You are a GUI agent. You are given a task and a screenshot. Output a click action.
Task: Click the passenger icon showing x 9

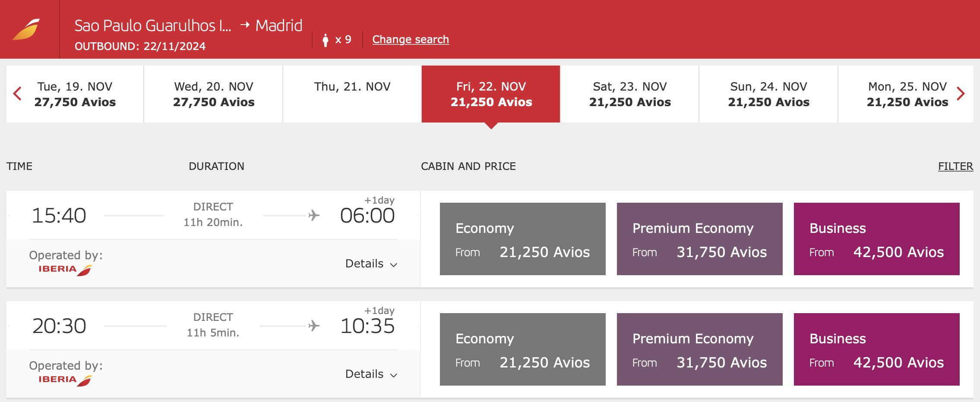point(326,40)
